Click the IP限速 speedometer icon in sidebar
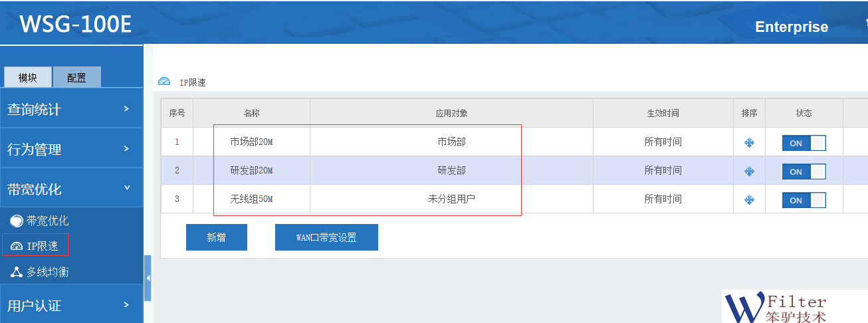Image resolution: width=868 pixels, height=323 pixels. 17,246
